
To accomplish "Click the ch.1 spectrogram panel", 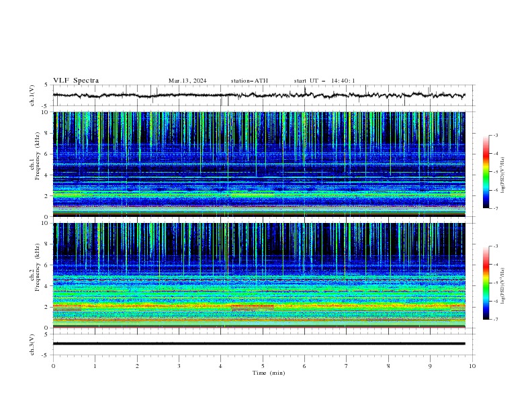I will pos(259,164).
